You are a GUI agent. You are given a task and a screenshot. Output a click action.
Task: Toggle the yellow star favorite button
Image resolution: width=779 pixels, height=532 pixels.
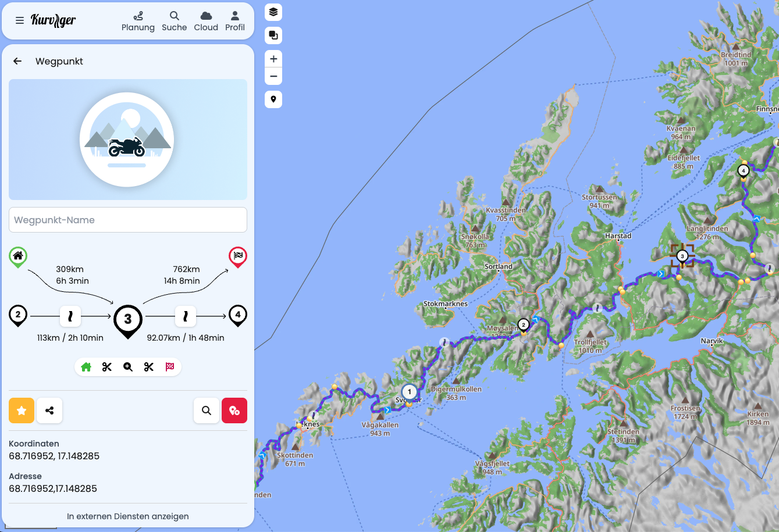pos(22,410)
